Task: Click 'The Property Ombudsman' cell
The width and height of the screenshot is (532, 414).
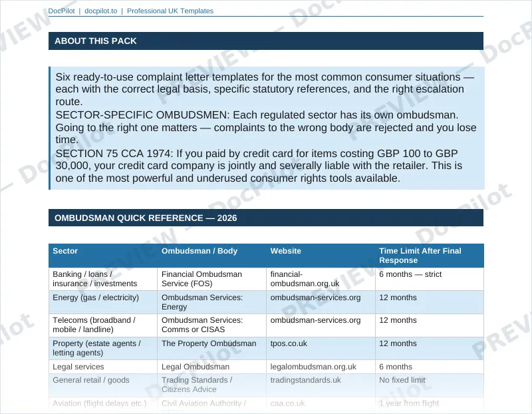Action: (211, 348)
